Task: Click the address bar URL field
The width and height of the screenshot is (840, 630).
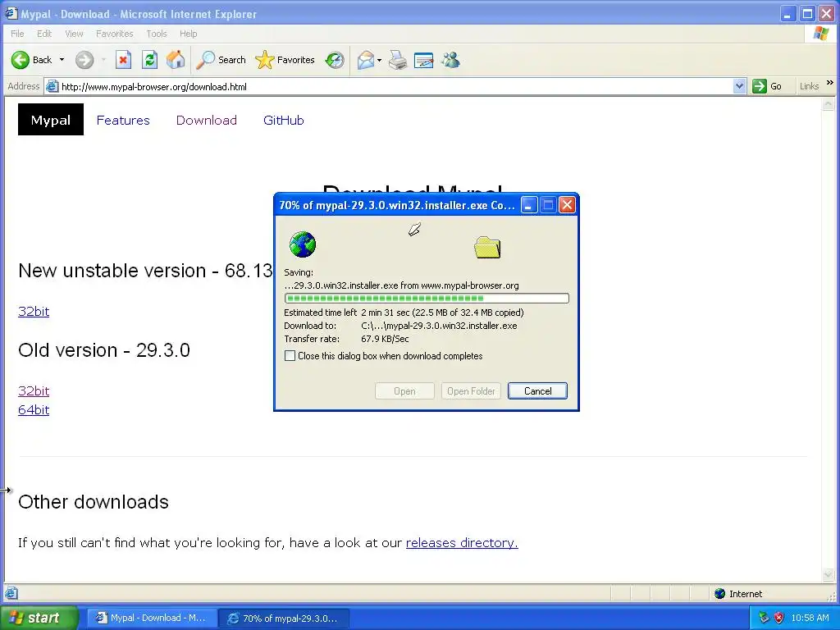Action: 396,86
